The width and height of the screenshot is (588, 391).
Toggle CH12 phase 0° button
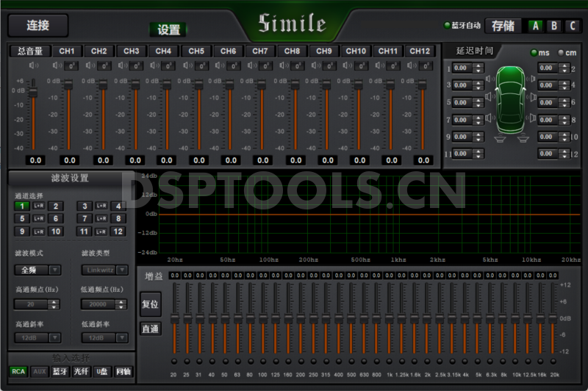pyautogui.click(x=426, y=66)
